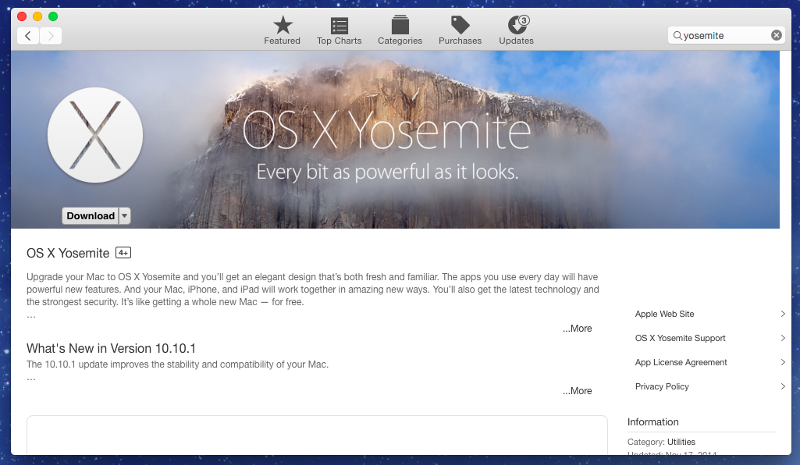This screenshot has width=800, height=465.
Task: Go back with the left arrow
Action: pos(28,36)
